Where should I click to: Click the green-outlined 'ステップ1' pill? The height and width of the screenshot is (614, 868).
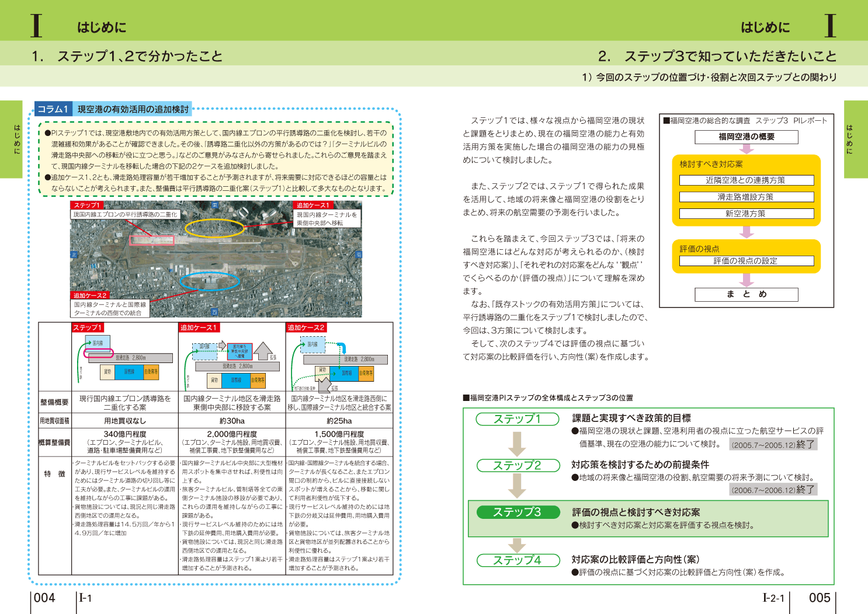pyautogui.click(x=518, y=419)
